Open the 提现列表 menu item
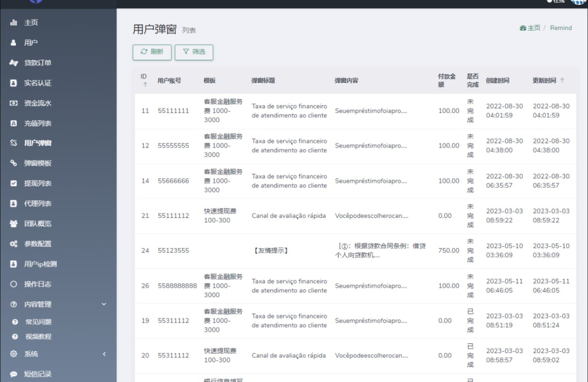This screenshot has height=382, width=588. coord(38,183)
